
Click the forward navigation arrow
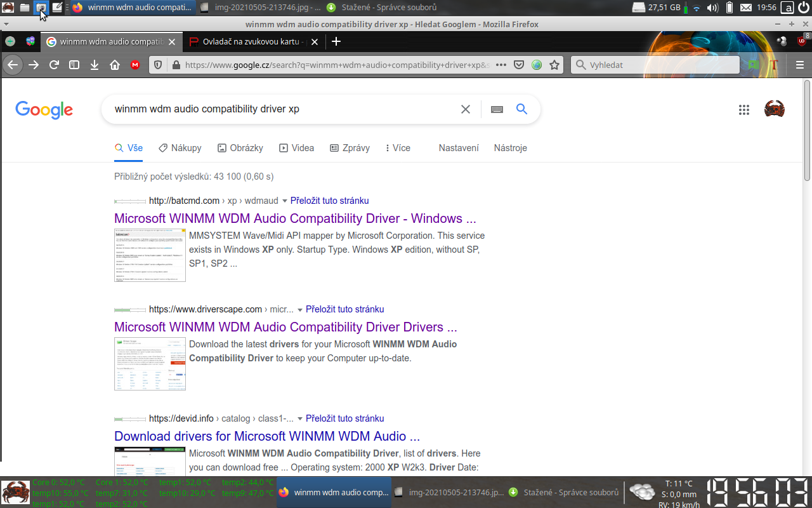(x=34, y=65)
